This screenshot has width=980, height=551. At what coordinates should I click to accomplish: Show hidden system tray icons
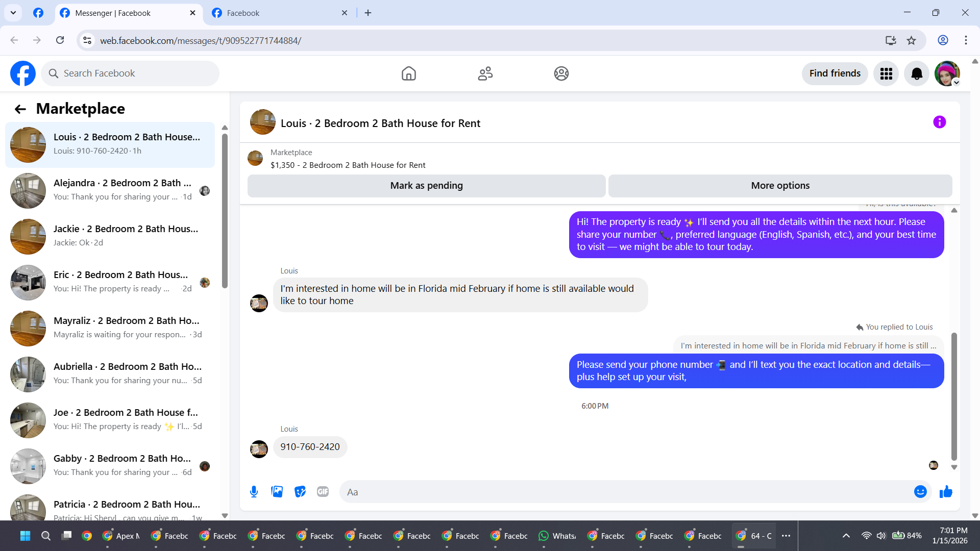846,536
